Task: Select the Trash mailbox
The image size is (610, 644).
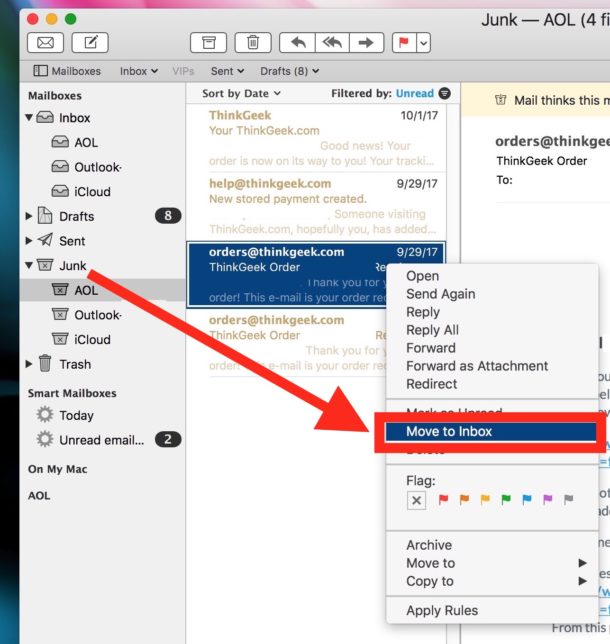Action: pos(102,364)
